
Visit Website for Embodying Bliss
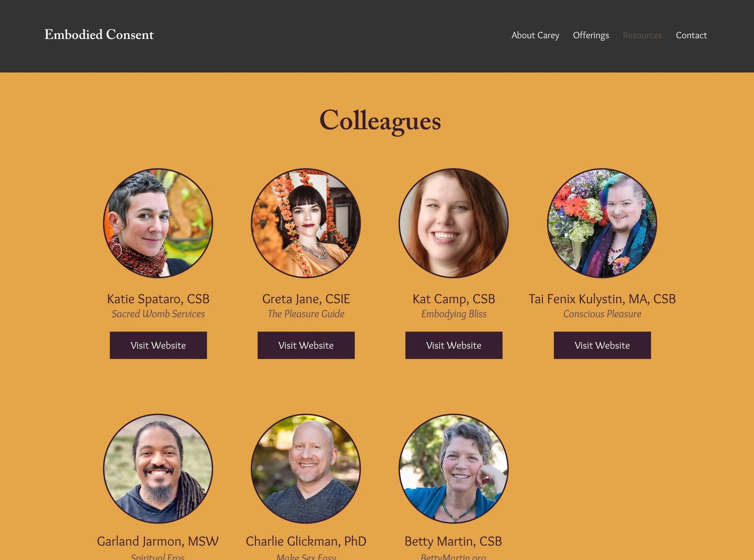454,345
